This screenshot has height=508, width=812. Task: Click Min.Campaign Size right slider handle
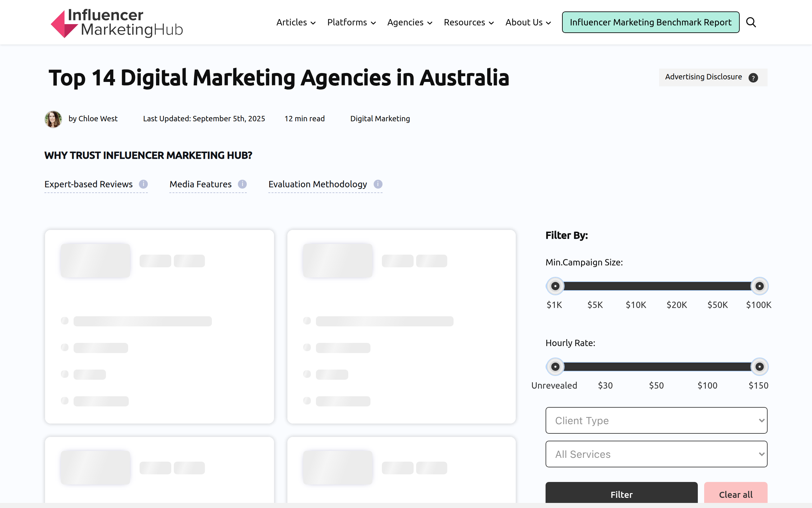759,286
